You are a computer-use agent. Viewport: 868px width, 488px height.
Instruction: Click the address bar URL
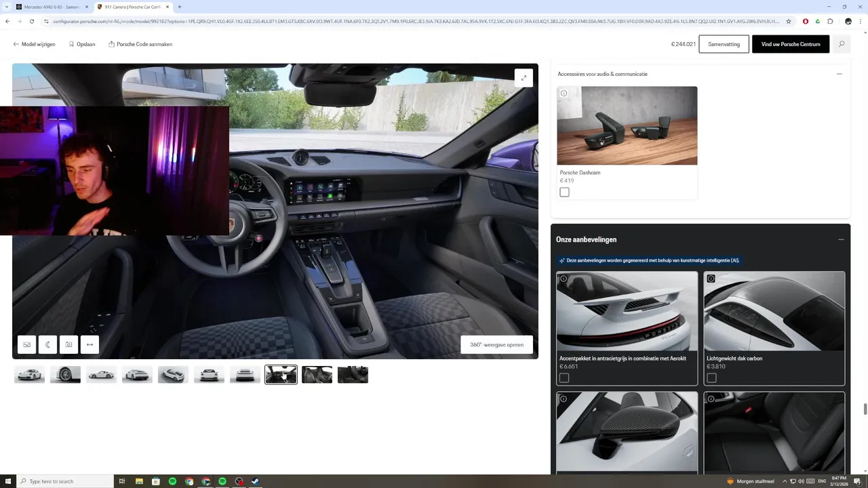[416, 21]
